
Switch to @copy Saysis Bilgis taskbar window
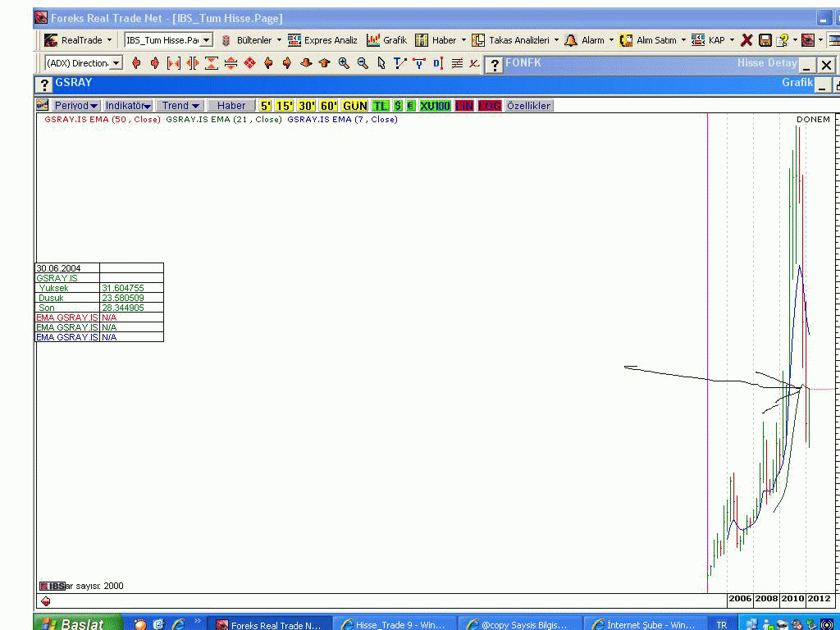(519, 624)
